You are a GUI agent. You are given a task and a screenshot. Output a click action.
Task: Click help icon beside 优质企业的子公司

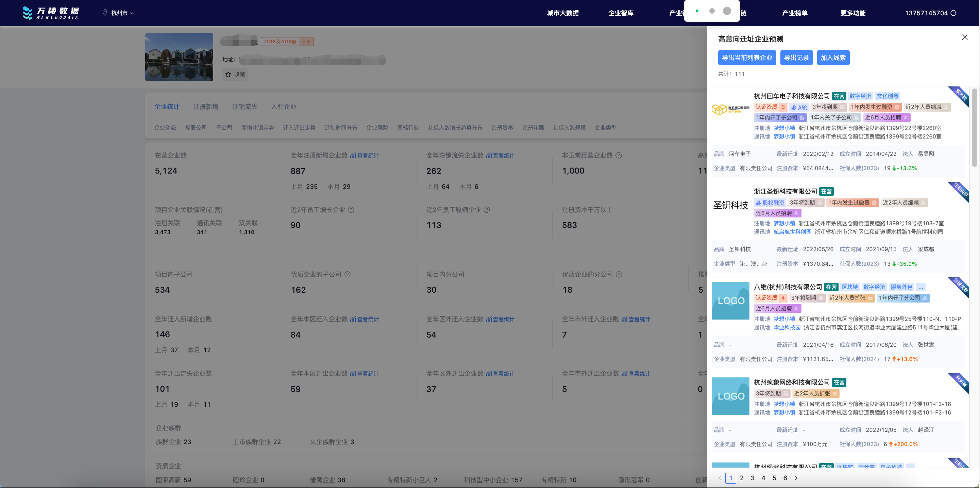click(x=347, y=274)
